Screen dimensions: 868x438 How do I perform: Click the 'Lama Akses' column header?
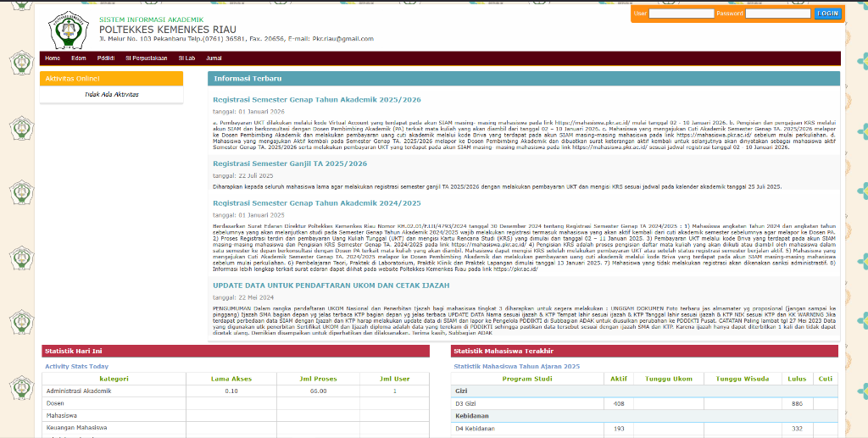coord(231,379)
